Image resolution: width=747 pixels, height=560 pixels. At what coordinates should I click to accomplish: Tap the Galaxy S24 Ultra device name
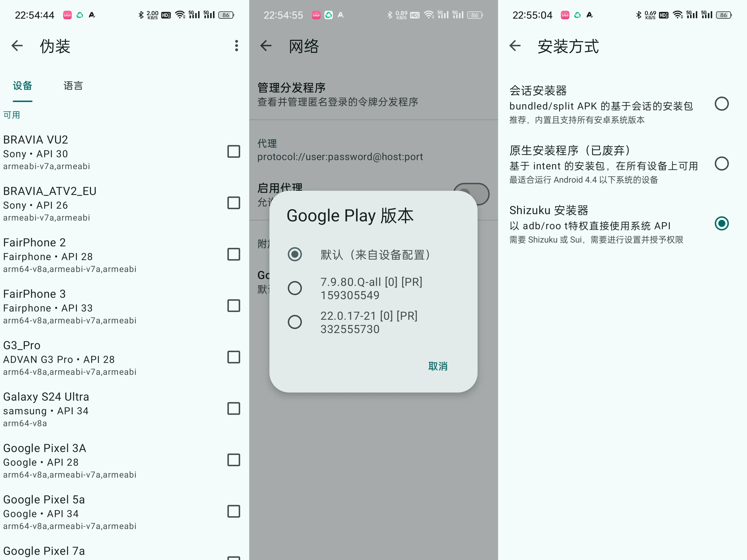click(46, 397)
